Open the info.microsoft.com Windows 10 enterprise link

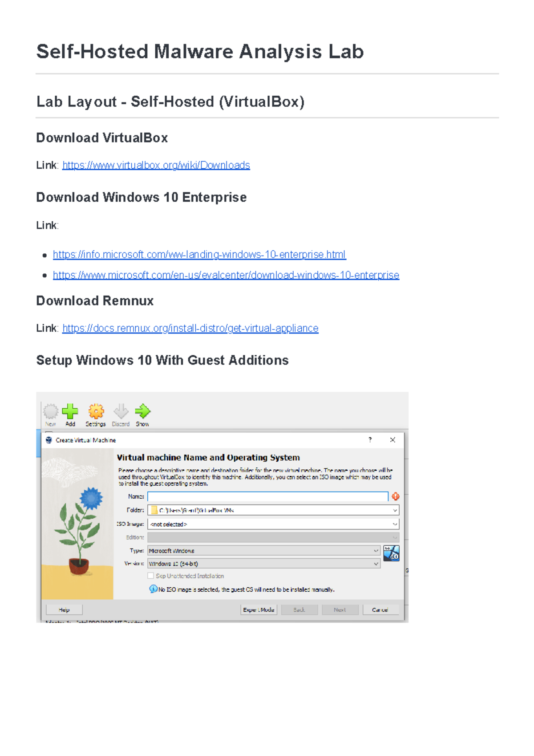point(199,255)
